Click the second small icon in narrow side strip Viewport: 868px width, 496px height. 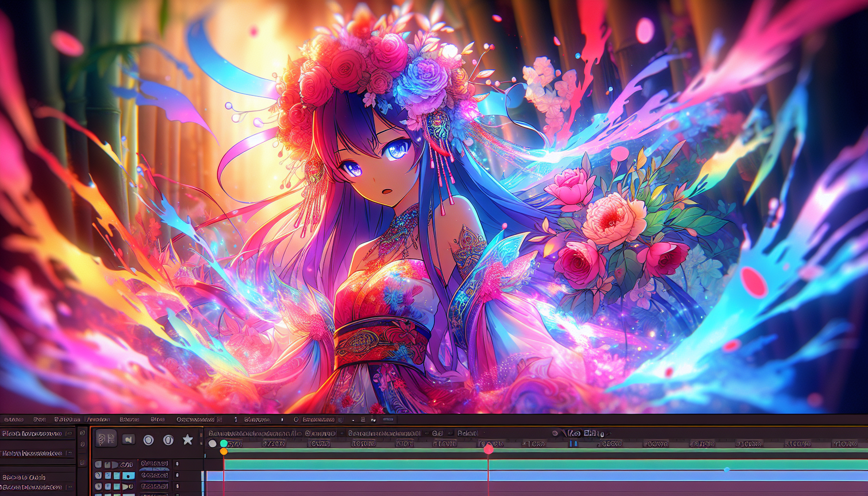[82, 444]
